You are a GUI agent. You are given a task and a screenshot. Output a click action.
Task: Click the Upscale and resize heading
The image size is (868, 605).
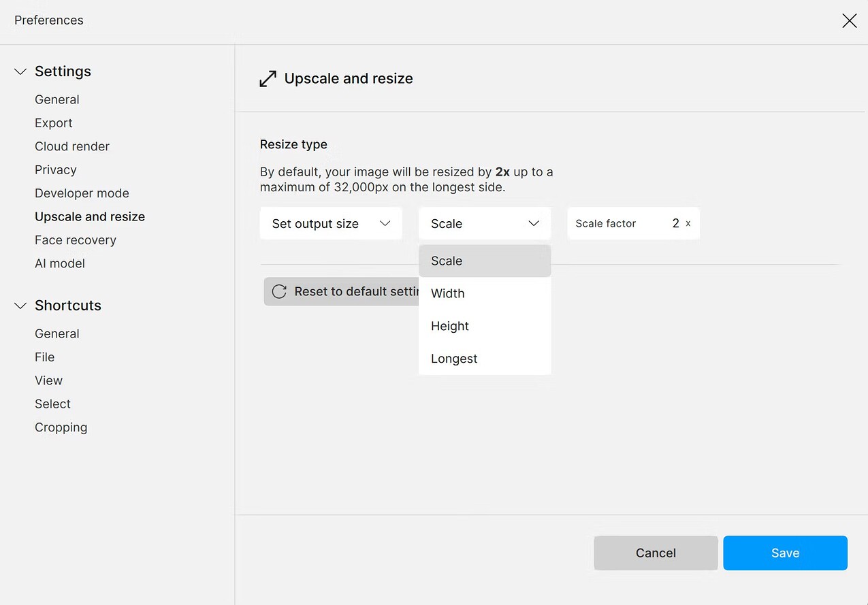coord(349,79)
